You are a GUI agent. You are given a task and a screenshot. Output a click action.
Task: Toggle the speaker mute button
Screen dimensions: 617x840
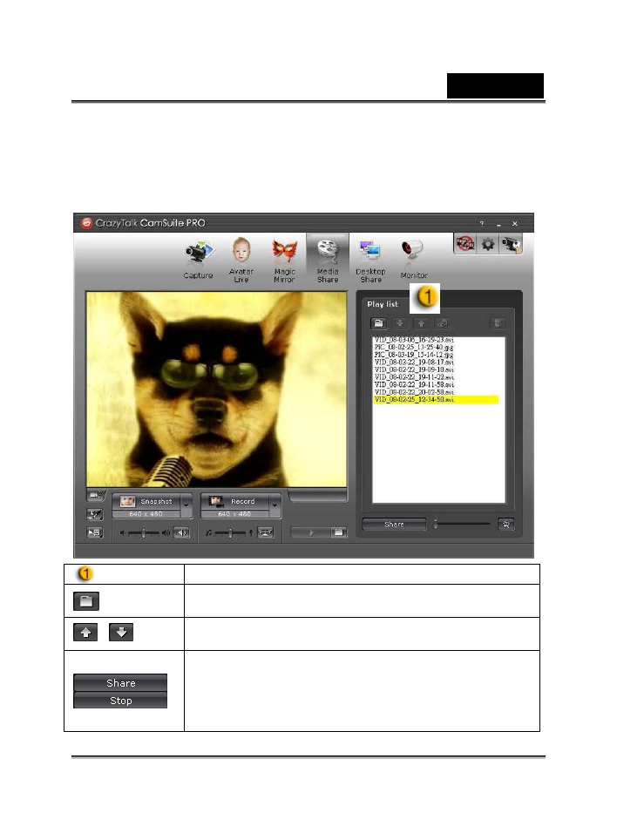point(181,532)
